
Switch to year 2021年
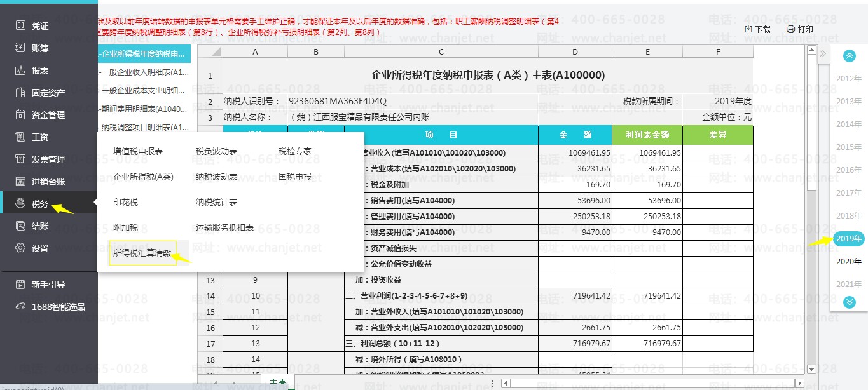coord(849,285)
